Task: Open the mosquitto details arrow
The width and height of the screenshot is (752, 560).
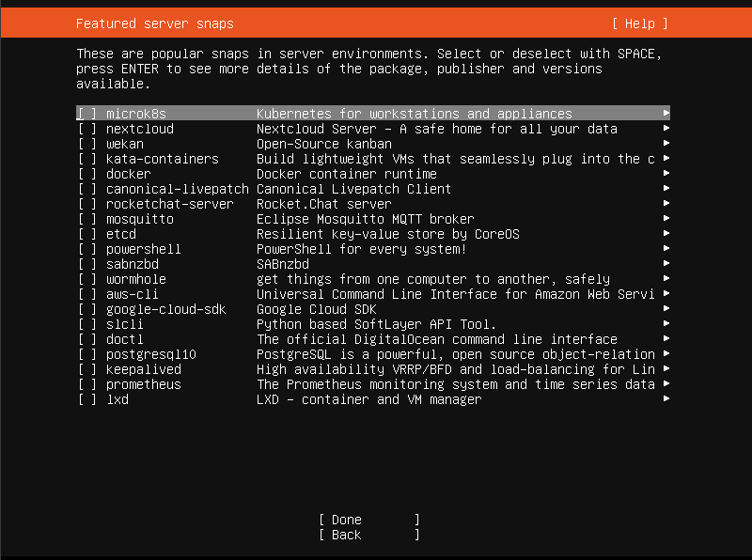Action: [x=666, y=218]
